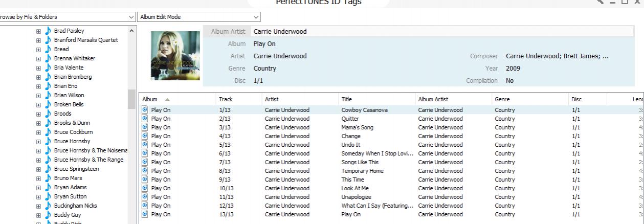Click the Play On album cover thumbnail
This screenshot has width=644, height=224.
(x=175, y=56)
